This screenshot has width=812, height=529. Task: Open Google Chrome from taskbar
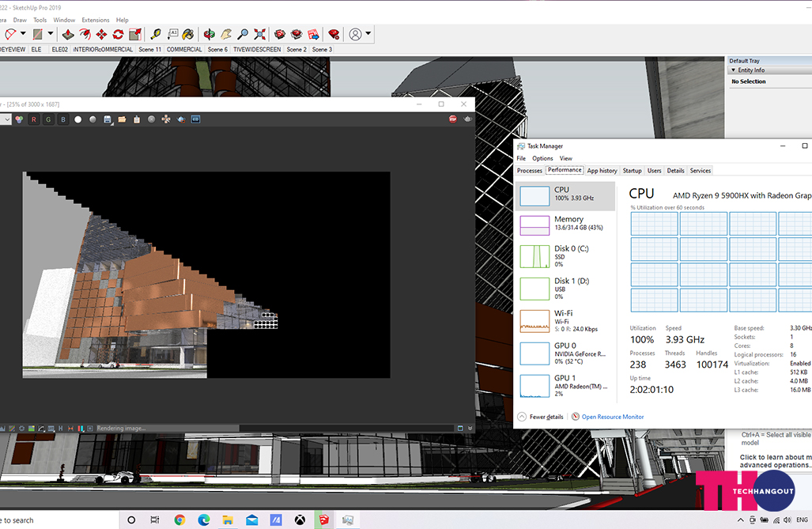[179, 520]
